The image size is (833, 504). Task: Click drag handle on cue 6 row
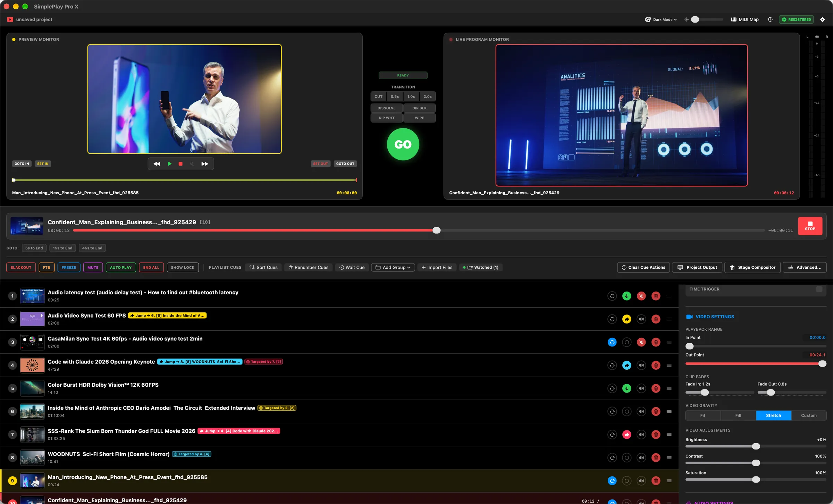pyautogui.click(x=669, y=412)
